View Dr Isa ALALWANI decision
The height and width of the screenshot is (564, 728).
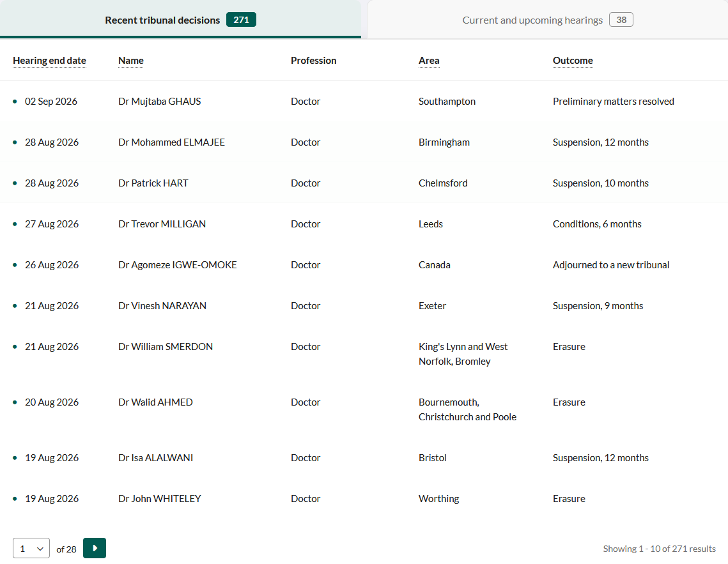coord(364,457)
